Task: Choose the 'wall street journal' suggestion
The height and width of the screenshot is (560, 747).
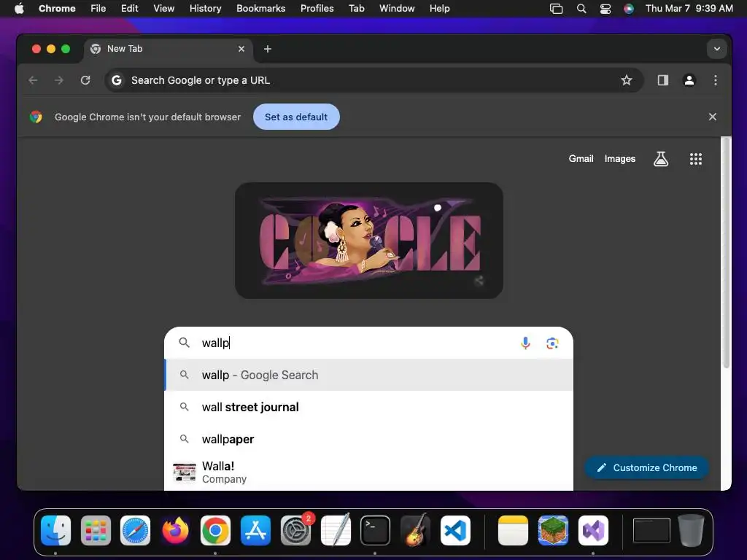Action: click(x=368, y=407)
